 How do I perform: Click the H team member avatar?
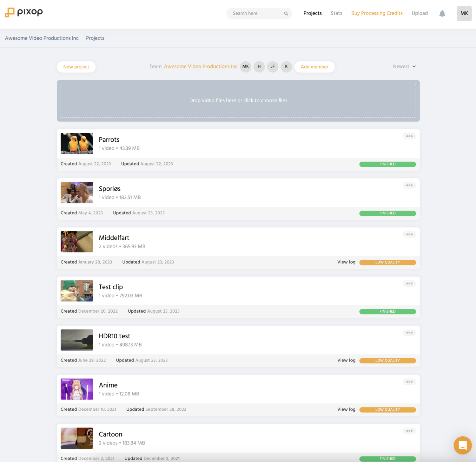[x=259, y=67]
